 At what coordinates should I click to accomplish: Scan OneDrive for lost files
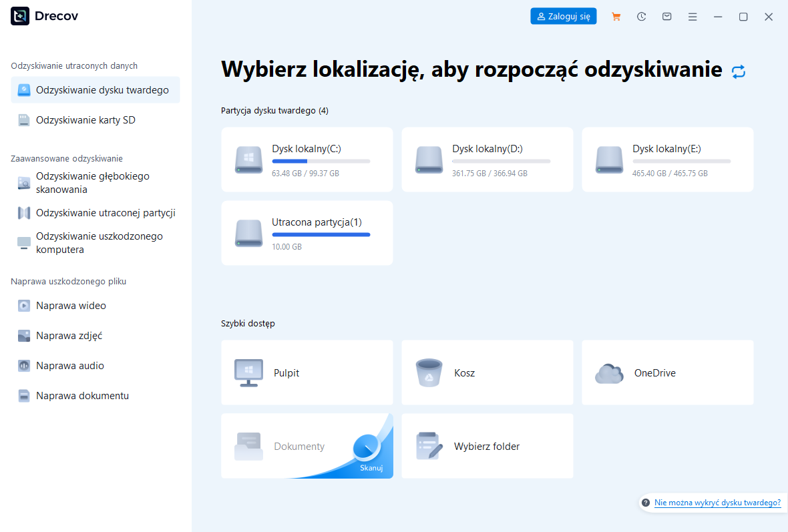click(x=667, y=372)
